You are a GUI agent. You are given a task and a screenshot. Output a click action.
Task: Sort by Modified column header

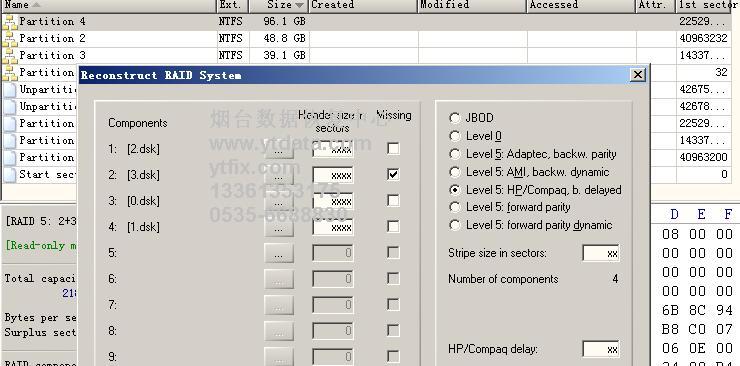point(472,5)
